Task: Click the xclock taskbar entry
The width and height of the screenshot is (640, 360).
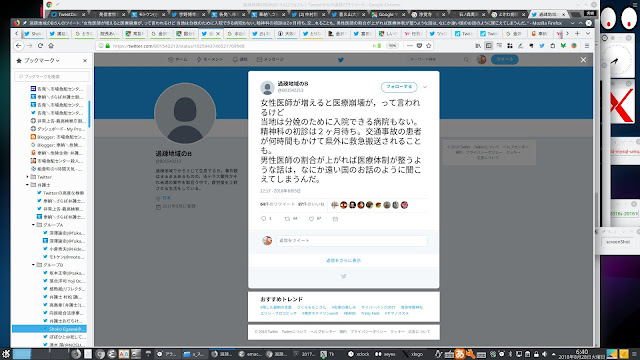Action: (x=359, y=354)
